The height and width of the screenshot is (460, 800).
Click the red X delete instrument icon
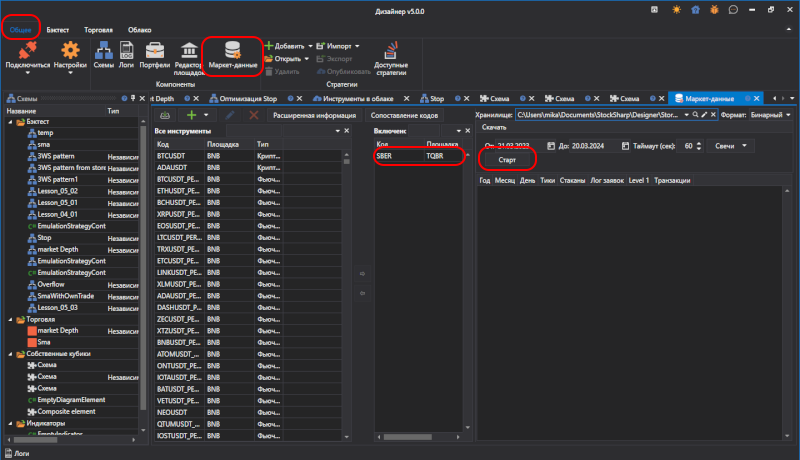(x=254, y=115)
